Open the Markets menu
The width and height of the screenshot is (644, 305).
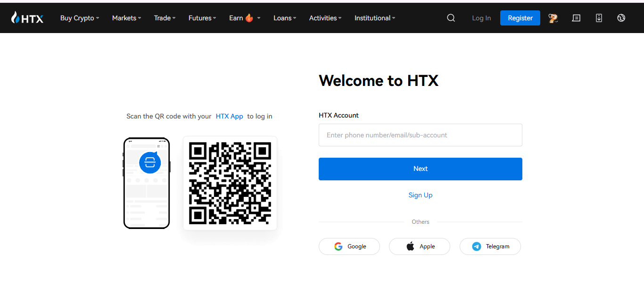coord(126,18)
